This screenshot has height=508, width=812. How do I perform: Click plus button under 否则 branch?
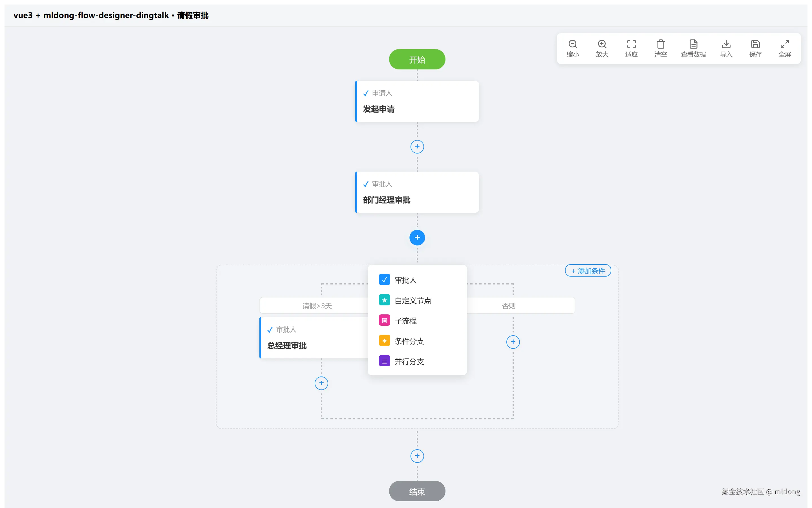(x=513, y=342)
